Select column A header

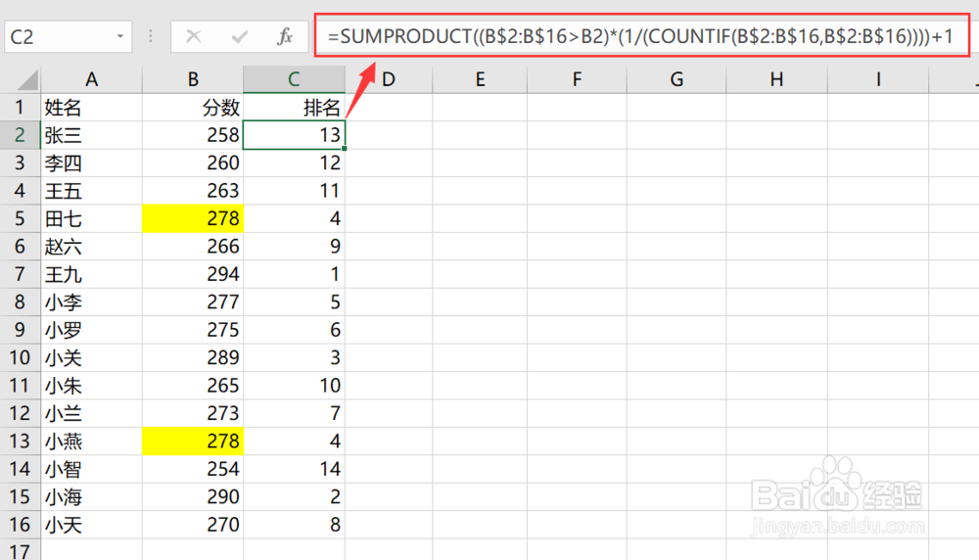coord(91,80)
